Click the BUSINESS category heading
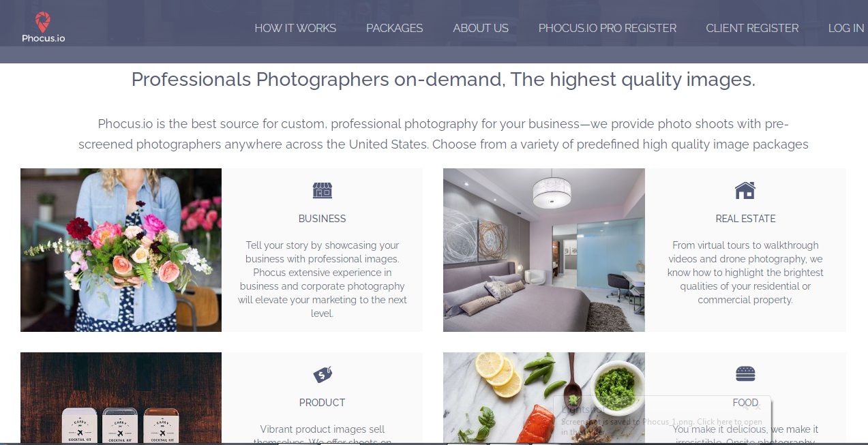This screenshot has width=868, height=445. pyautogui.click(x=323, y=219)
